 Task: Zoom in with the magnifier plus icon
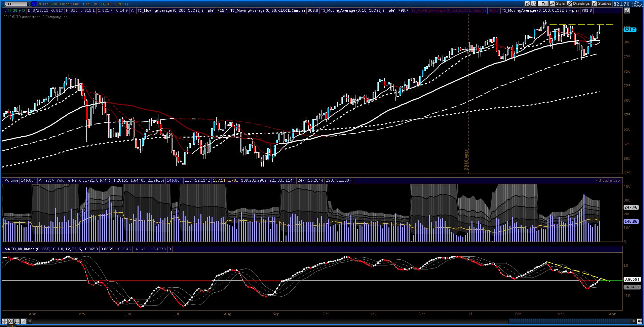click(x=10, y=321)
